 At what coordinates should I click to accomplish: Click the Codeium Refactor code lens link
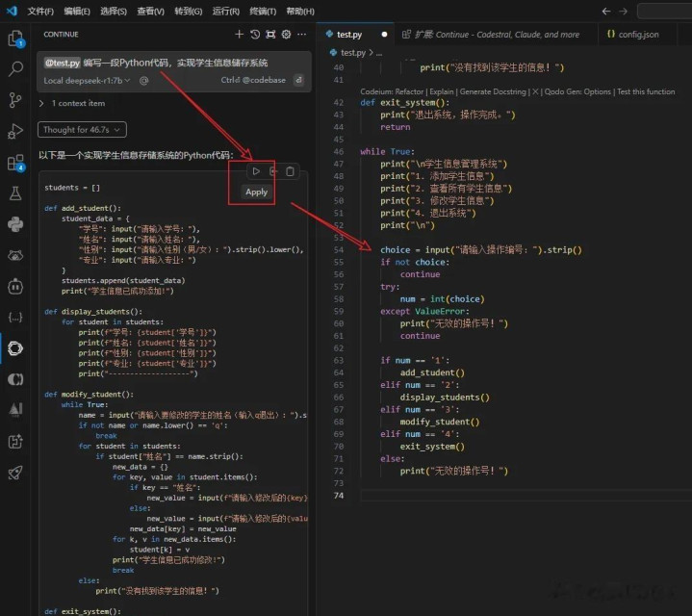tap(408, 91)
